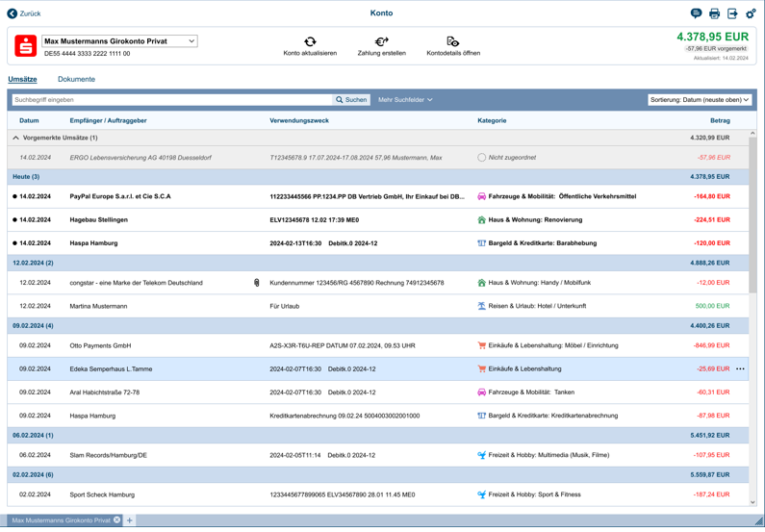Screen dimensions: 765x532
Task: Select the Aral Habichtstraße 72-78 transaction
Action: [x=378, y=393]
